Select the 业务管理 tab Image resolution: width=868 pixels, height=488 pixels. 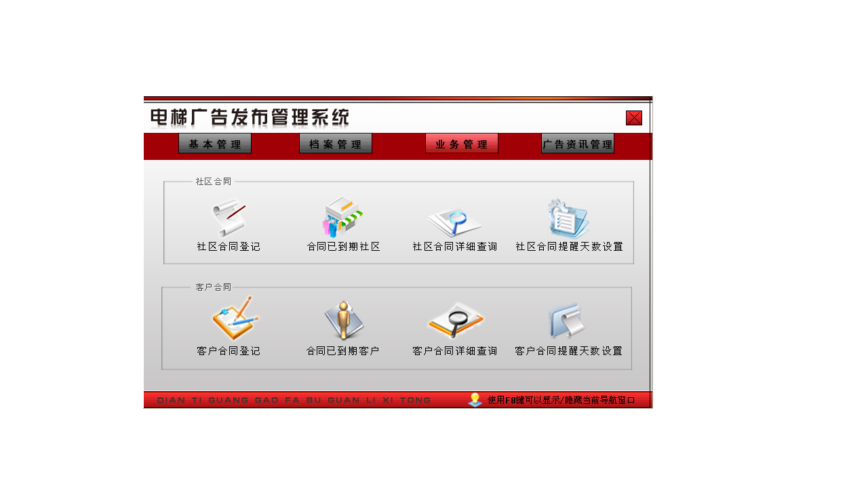[462, 143]
